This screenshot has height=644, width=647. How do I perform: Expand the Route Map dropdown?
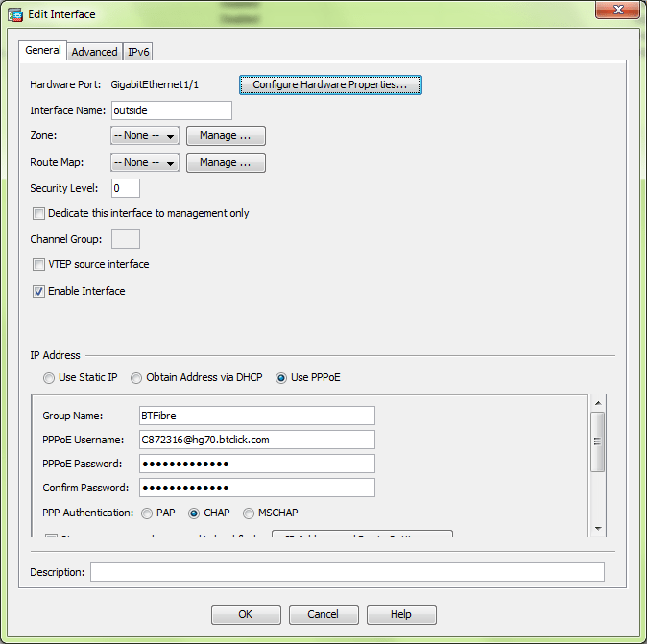145,163
